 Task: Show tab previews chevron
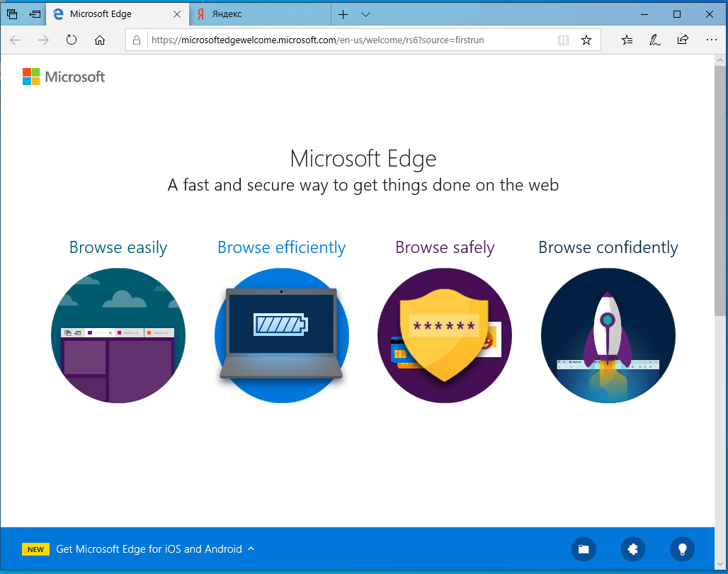366,14
